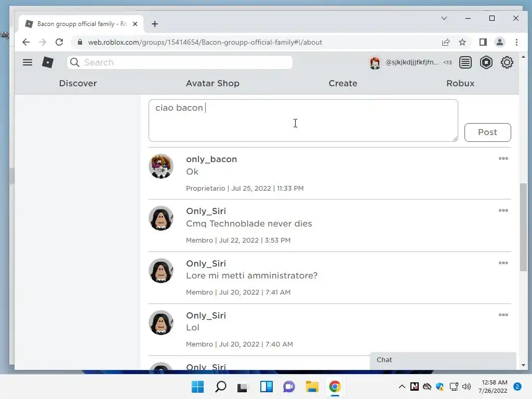Viewport: 532px width, 399px height.
Task: Click the Roblox logo home icon
Action: (47, 62)
